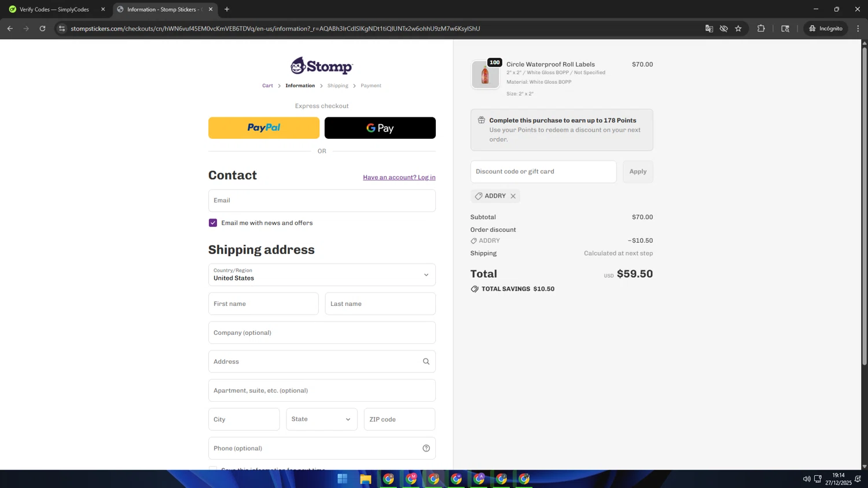Open the Country/Region dropdown
The height and width of the screenshot is (488, 868).
[322, 275]
